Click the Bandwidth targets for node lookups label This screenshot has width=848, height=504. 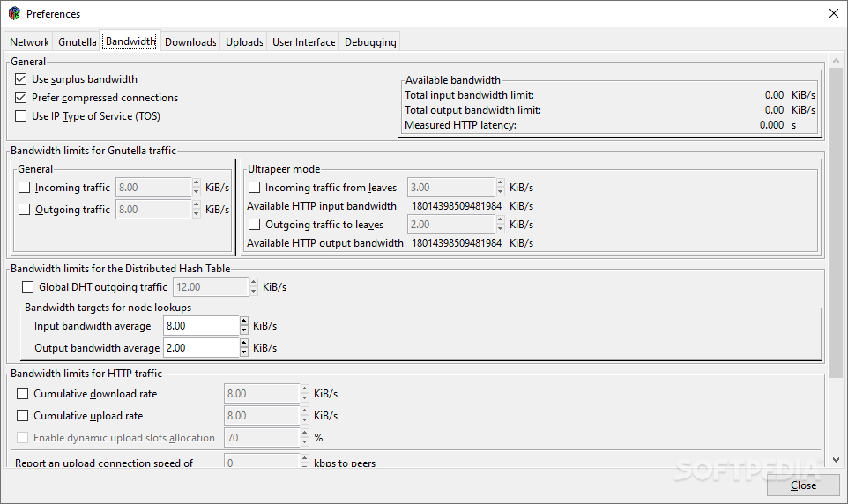point(108,308)
